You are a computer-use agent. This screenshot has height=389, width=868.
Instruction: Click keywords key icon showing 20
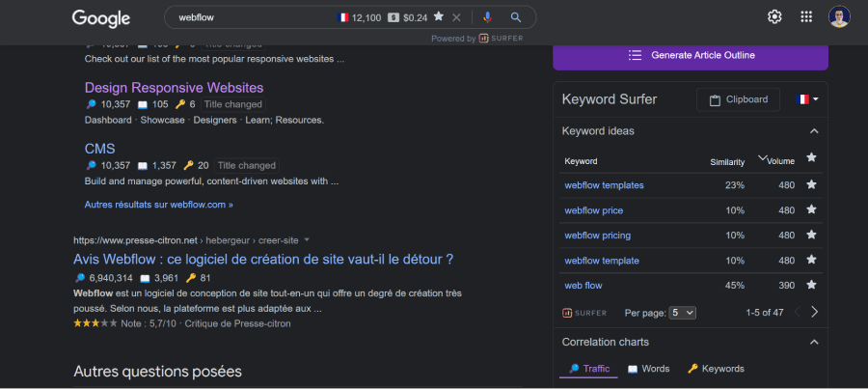coord(189,165)
